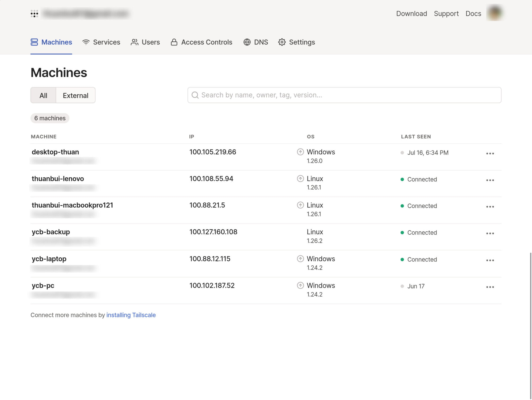
Task: Click the update-available icon for desktop-thuan
Action: pyautogui.click(x=300, y=152)
